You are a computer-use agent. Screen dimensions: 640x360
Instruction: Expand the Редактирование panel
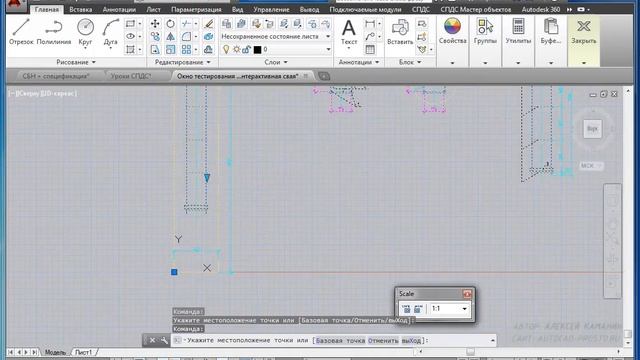182,62
